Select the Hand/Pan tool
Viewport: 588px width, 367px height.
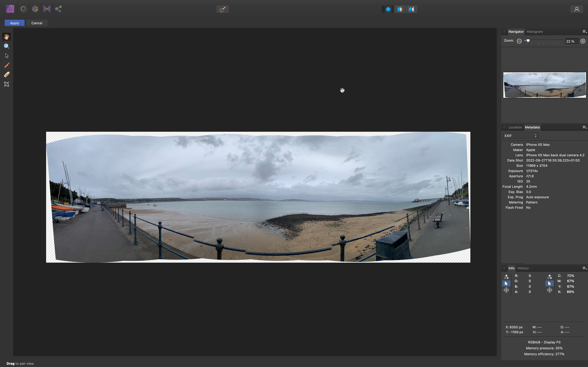tap(6, 37)
